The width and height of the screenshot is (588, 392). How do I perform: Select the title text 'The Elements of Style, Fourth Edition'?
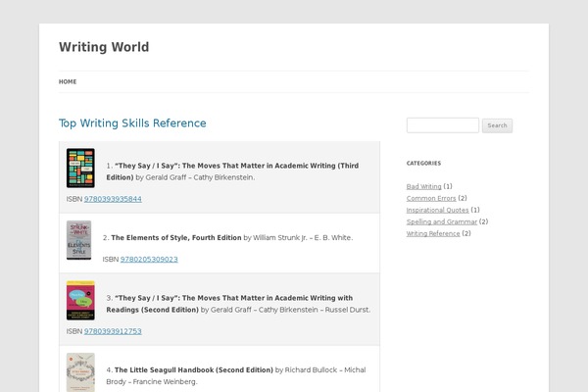tap(176, 237)
